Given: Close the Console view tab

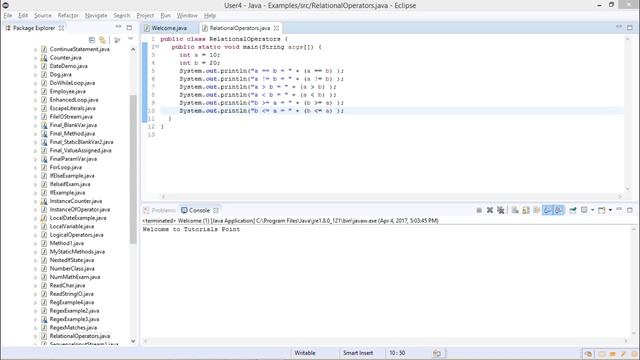Looking at the screenshot, I should click(216, 210).
